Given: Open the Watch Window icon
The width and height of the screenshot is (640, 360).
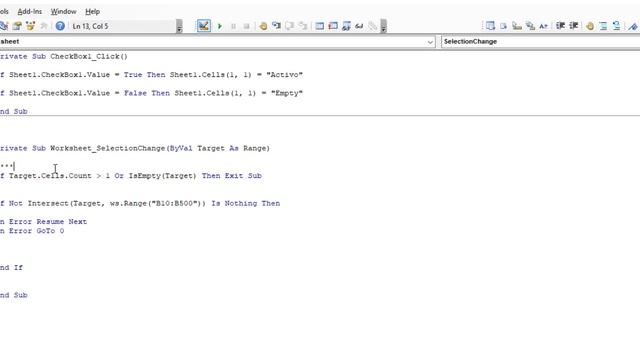Looking at the screenshot, I should [346, 26].
